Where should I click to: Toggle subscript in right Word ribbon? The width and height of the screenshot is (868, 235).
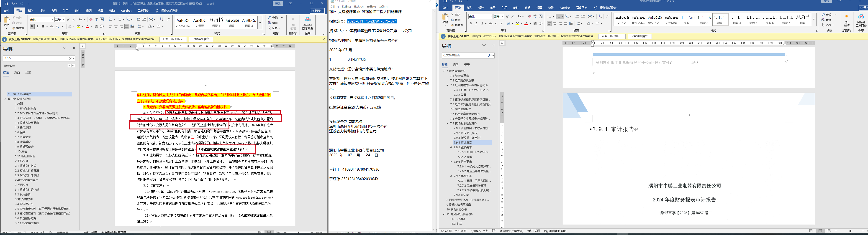(x=496, y=24)
